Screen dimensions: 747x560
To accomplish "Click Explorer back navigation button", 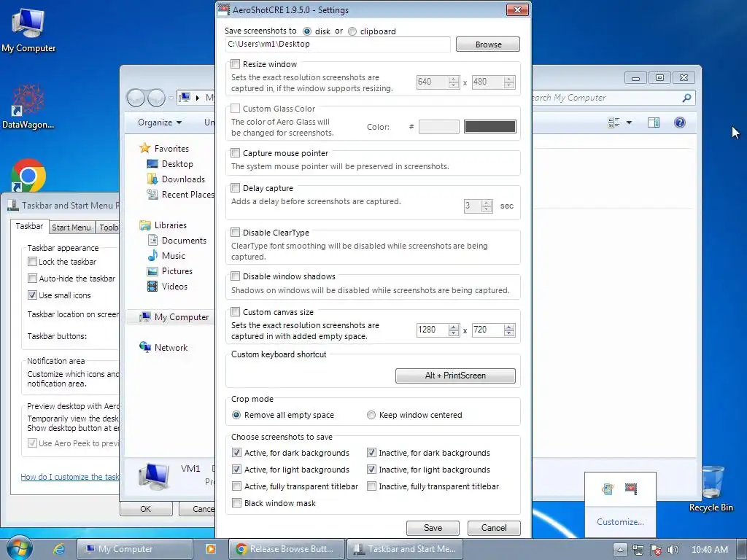I will pos(136,98).
